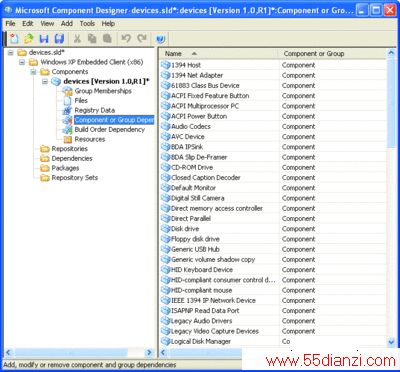The height and width of the screenshot is (372, 400).
Task: Click the Save All toolbar icon
Action: pos(59,39)
